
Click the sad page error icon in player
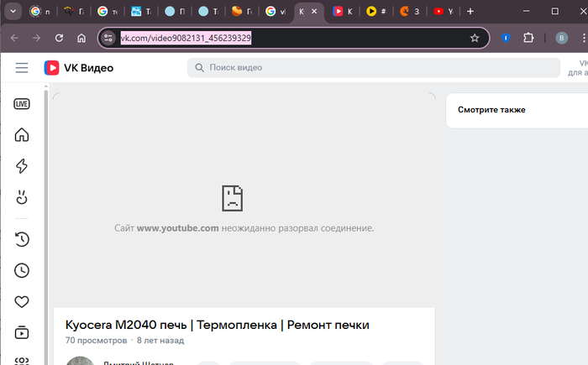point(232,198)
